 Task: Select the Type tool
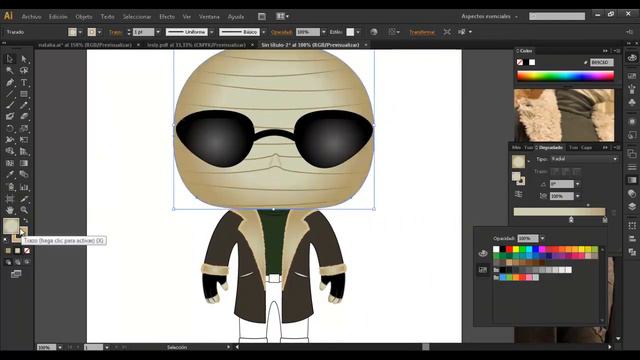click(24, 82)
